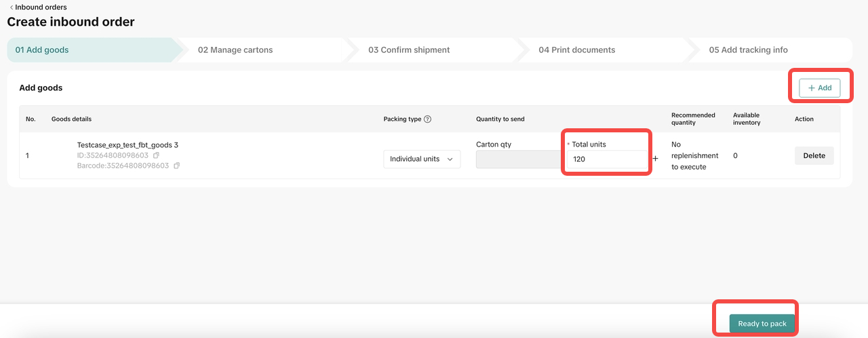The width and height of the screenshot is (868, 338).
Task: Go to step 01 Add goods
Action: click(x=42, y=50)
